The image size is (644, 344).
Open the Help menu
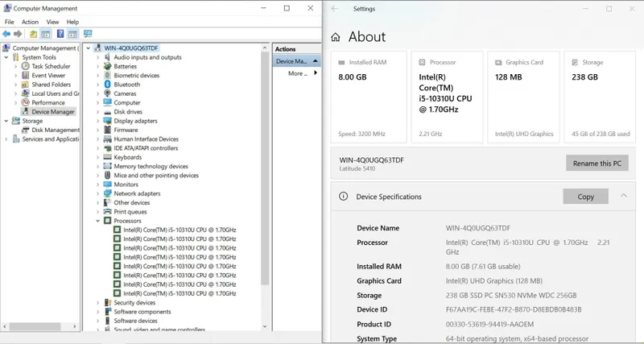pyautogui.click(x=72, y=22)
